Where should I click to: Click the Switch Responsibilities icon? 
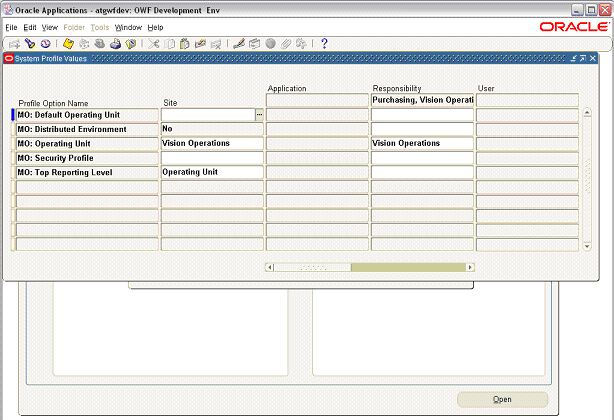(100, 44)
